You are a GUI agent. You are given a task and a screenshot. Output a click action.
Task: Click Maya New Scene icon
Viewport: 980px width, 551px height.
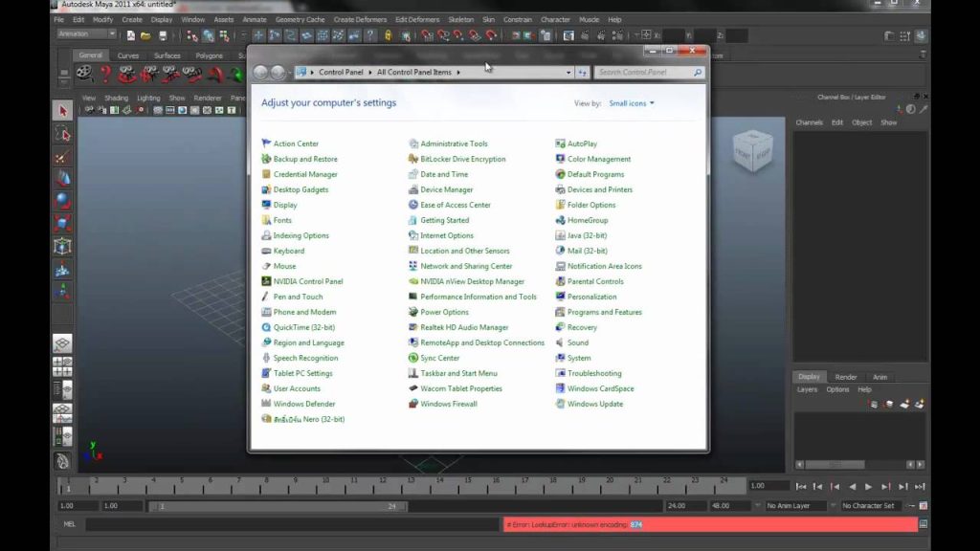[x=130, y=36]
